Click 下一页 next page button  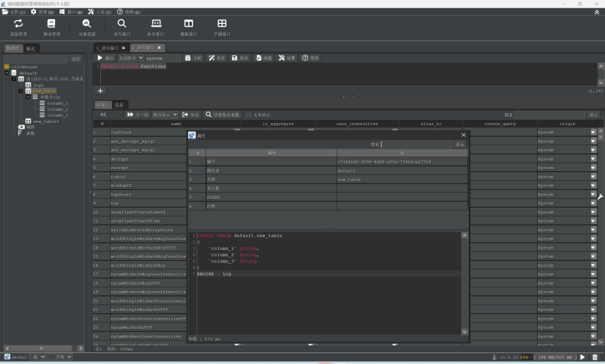click(x=138, y=115)
